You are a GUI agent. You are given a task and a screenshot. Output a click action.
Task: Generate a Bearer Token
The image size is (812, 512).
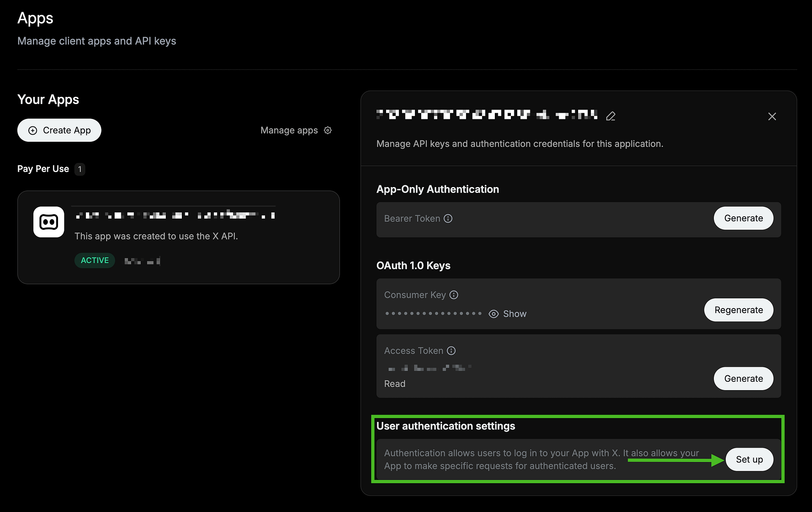click(x=743, y=218)
